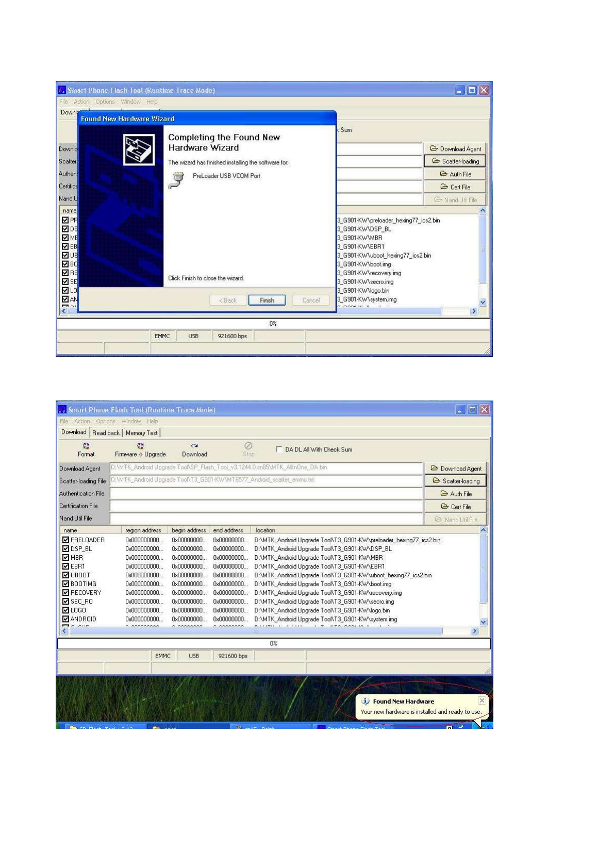Click the Back button in the hardware wizard
The width and height of the screenshot is (614, 868).
[x=227, y=300]
